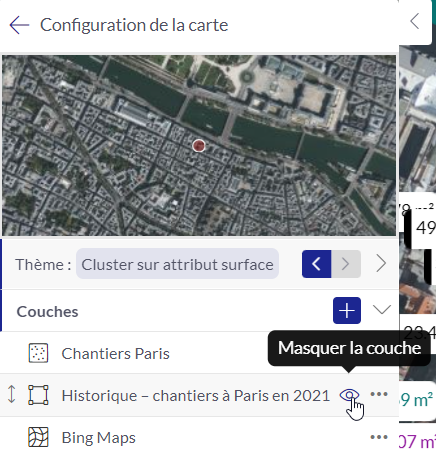Screen dimensions: 436x457
Task: Click the polygon icon of the Historique layer
Action: [x=38, y=395]
